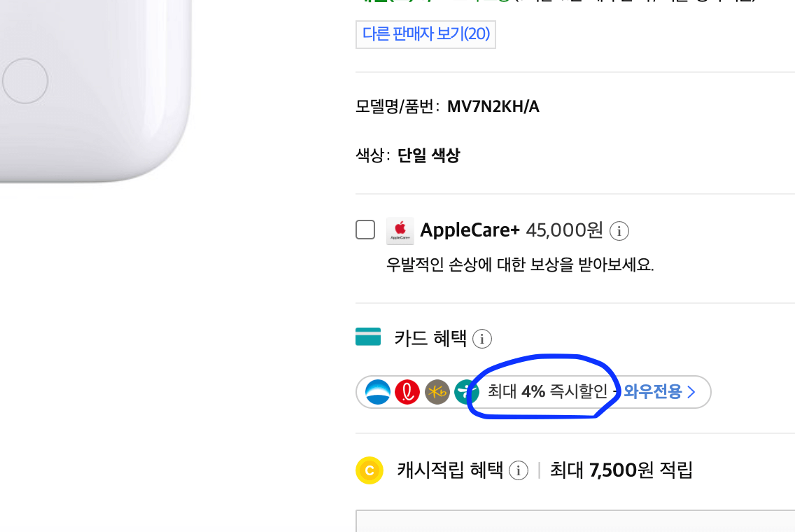Click the red Lotte Card logo icon
The image size is (795, 532).
click(407, 392)
